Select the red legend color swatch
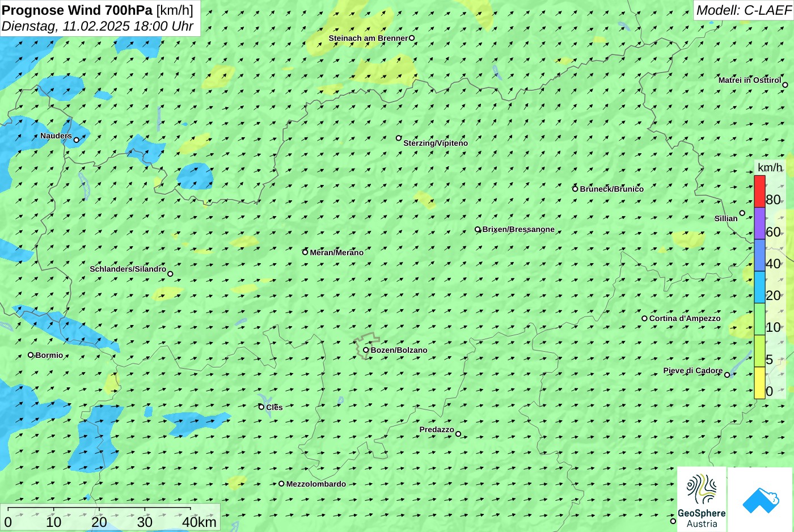The width and height of the screenshot is (794, 532). pos(759,192)
